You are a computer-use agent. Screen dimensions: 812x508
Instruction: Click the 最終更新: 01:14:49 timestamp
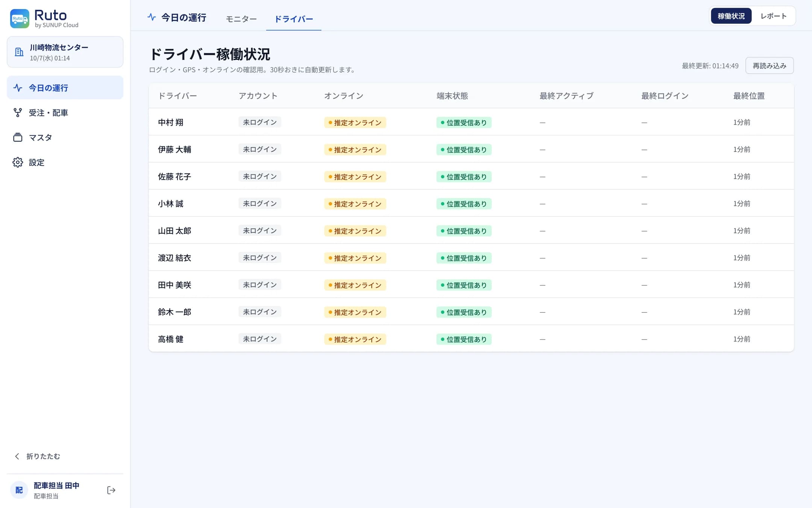click(x=710, y=66)
